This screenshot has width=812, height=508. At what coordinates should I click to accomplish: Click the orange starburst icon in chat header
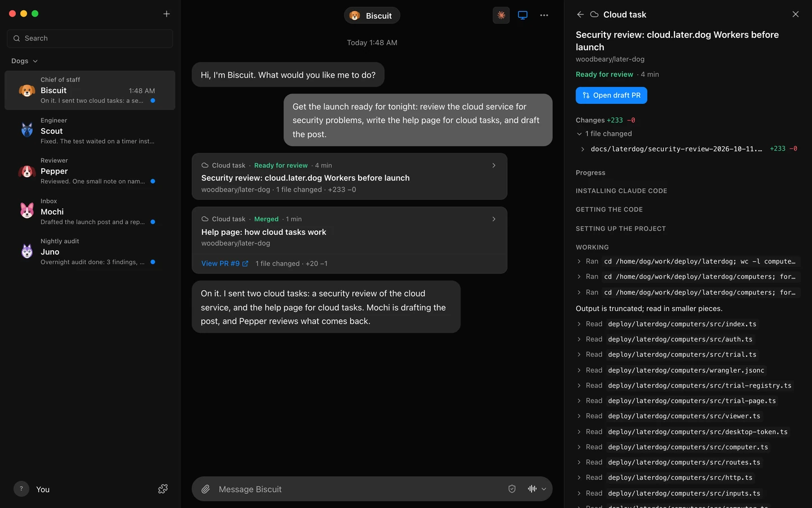(x=501, y=15)
